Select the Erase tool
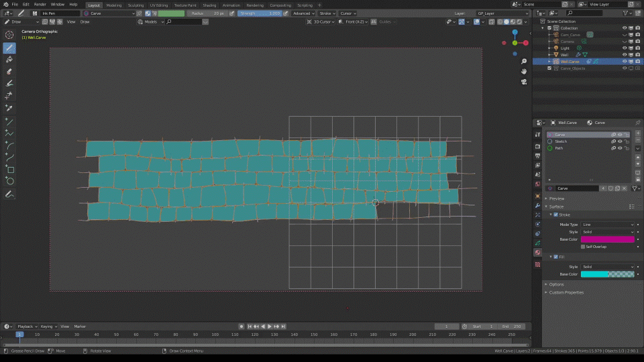The height and width of the screenshot is (362, 644). click(x=9, y=72)
